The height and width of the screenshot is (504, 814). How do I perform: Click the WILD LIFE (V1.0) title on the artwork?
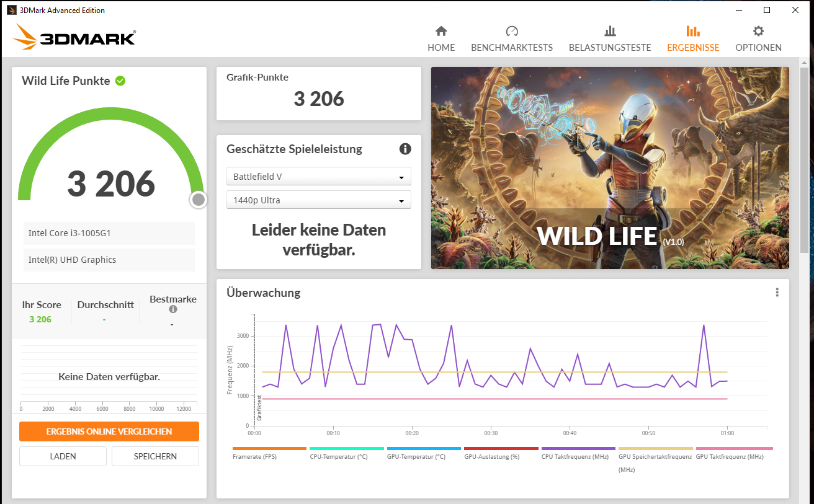[x=610, y=236]
